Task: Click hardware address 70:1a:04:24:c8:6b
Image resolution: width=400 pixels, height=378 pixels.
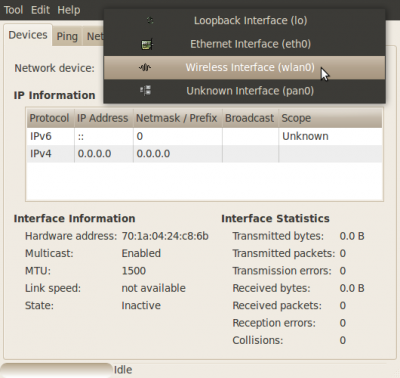Action: [165, 236]
